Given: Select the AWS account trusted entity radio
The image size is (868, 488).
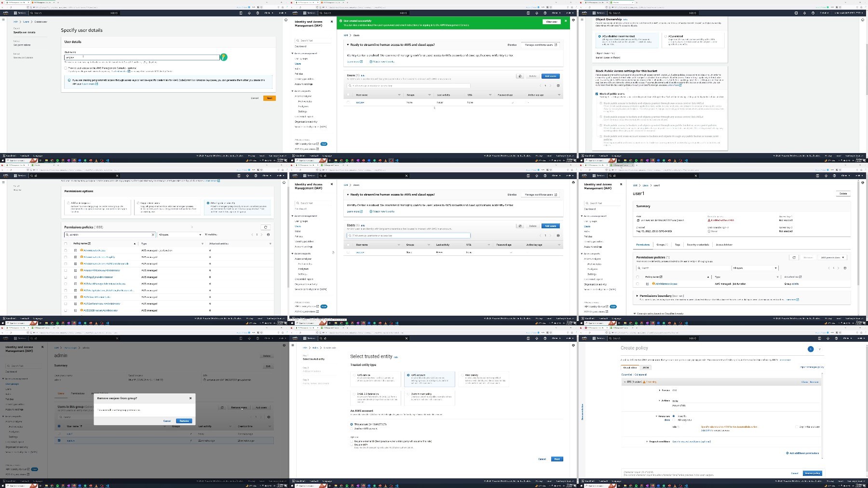Looking at the screenshot, I should pos(407,375).
